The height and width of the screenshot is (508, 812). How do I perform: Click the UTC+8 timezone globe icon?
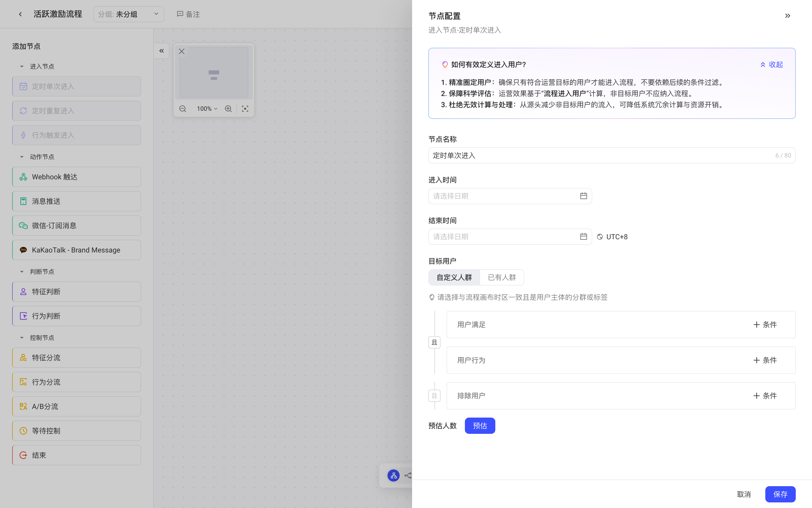click(x=600, y=237)
